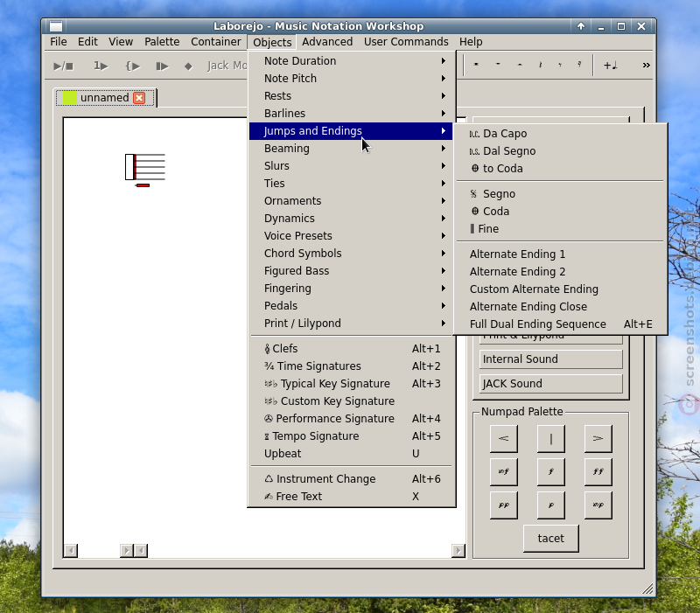Close the unnamed tab
The image size is (700, 613).
click(139, 98)
